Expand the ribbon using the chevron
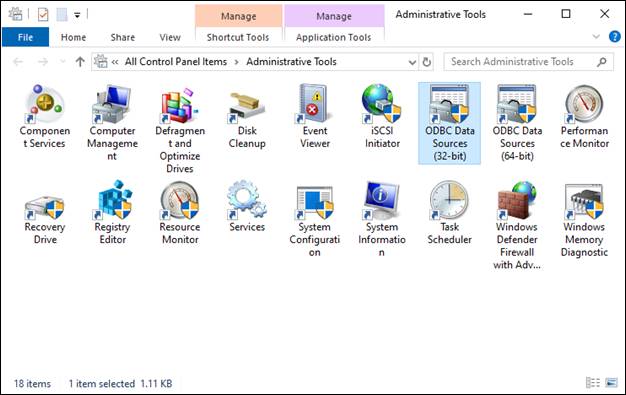This screenshot has height=395, width=626. (596, 37)
